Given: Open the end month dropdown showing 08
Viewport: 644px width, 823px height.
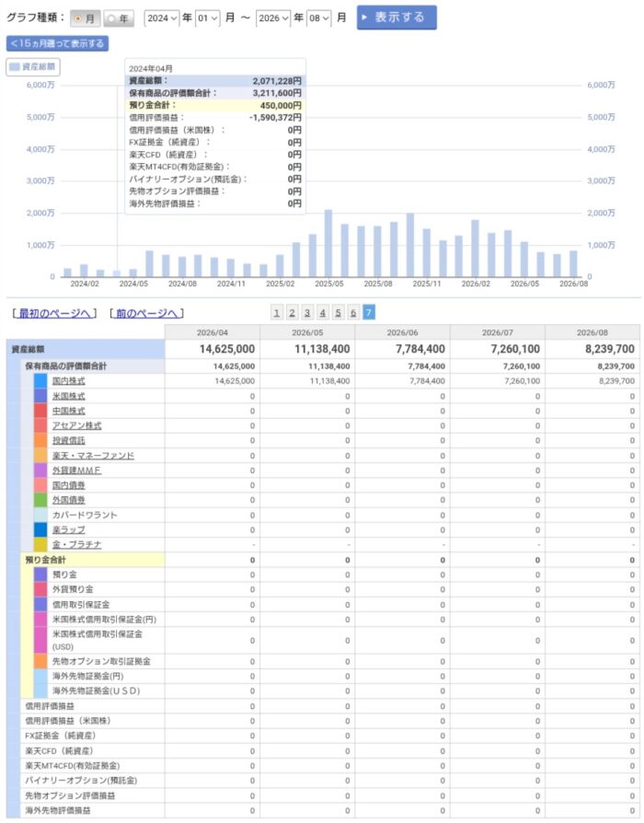Looking at the screenshot, I should pyautogui.click(x=319, y=18).
